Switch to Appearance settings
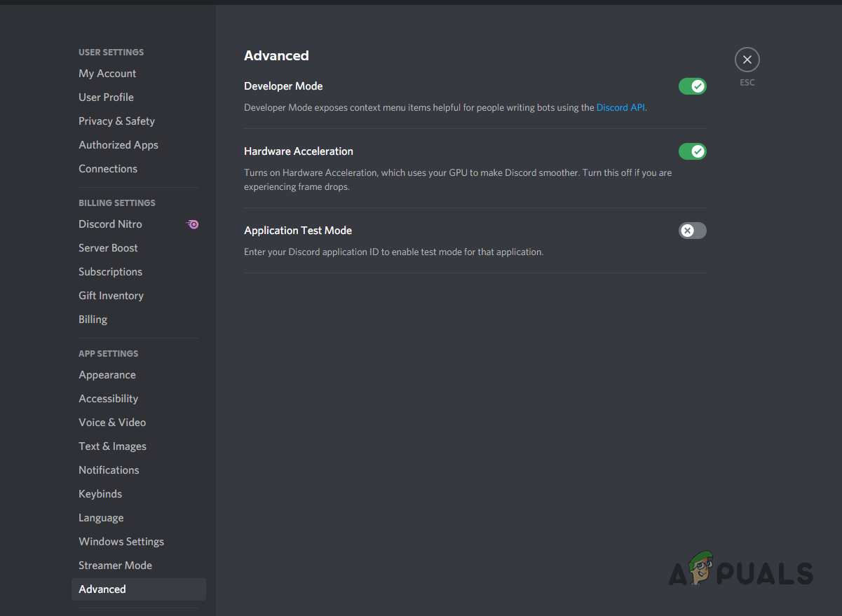This screenshot has height=616, width=842. tap(107, 375)
